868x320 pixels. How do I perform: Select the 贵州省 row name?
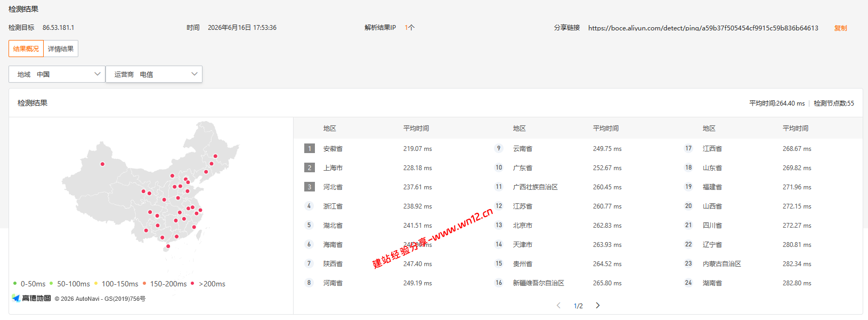[523, 264]
